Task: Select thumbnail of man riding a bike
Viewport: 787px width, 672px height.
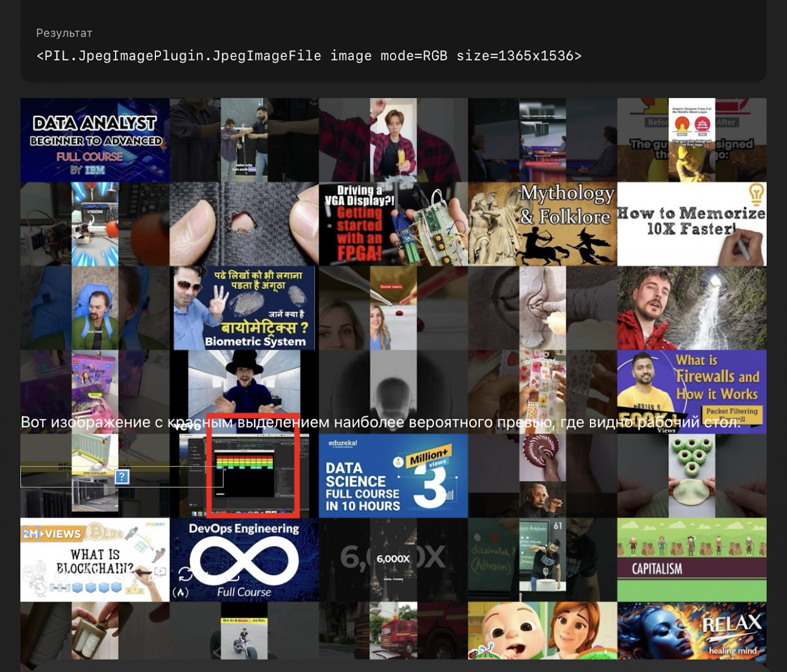Action: (x=244, y=631)
